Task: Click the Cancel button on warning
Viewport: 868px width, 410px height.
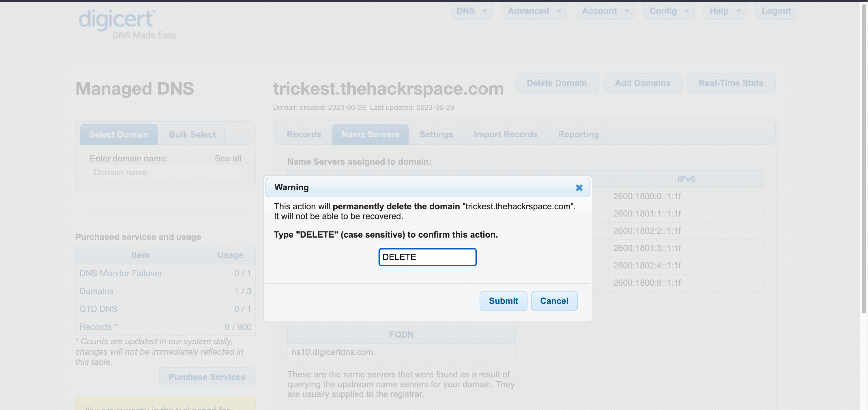Action: (x=554, y=300)
